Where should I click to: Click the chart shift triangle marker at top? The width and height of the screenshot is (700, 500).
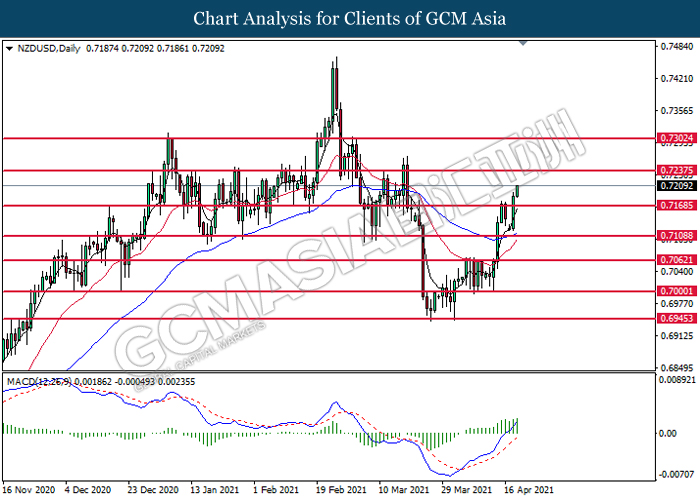point(523,43)
